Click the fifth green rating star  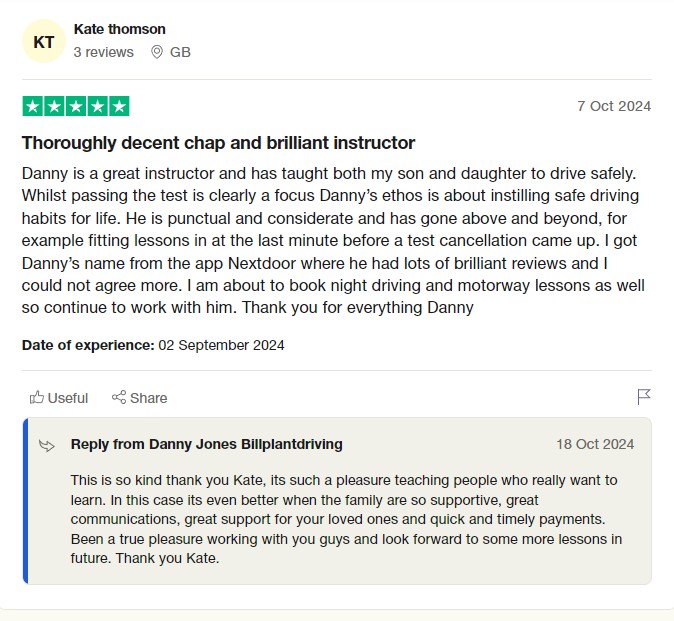119,106
